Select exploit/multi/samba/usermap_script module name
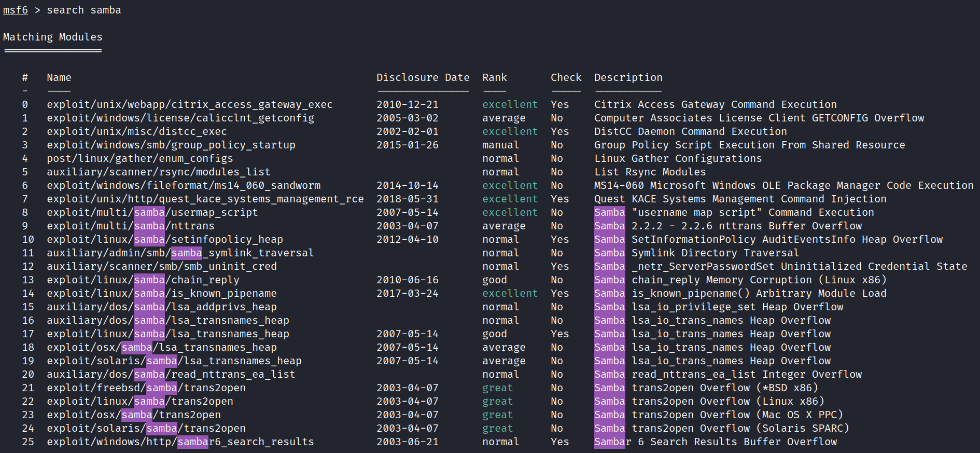This screenshot has width=980, height=453. pos(152,212)
